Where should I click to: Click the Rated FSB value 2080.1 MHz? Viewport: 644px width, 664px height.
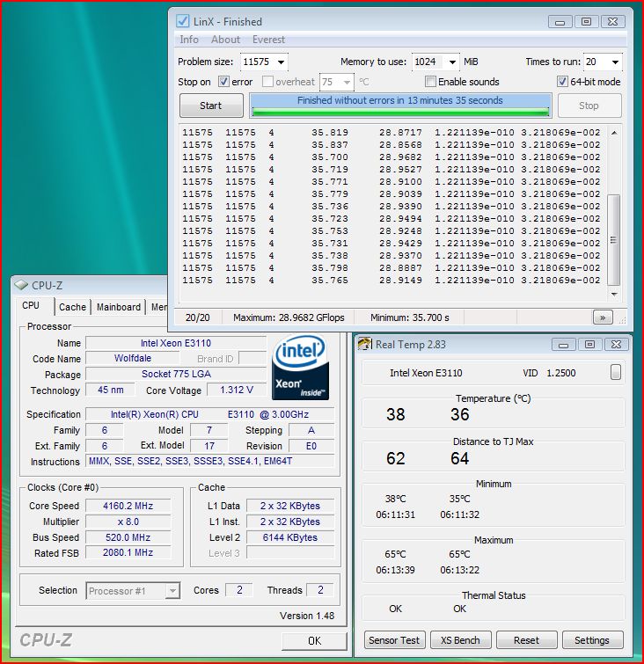coord(128,552)
